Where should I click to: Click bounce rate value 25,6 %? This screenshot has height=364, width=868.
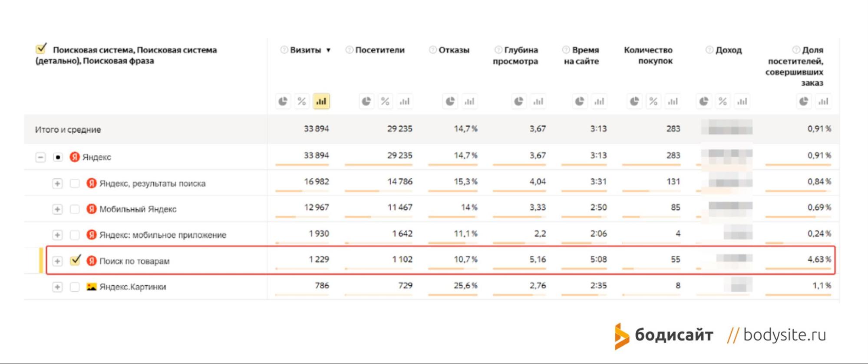pyautogui.click(x=465, y=285)
